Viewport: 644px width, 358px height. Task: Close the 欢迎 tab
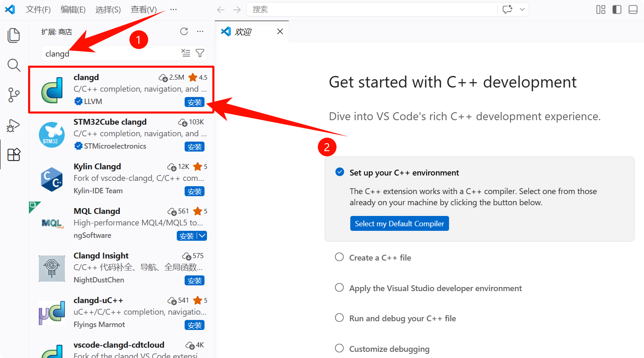(280, 31)
